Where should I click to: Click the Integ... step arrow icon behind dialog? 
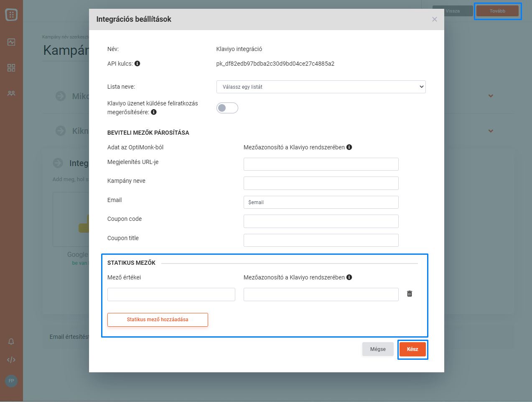(58, 163)
